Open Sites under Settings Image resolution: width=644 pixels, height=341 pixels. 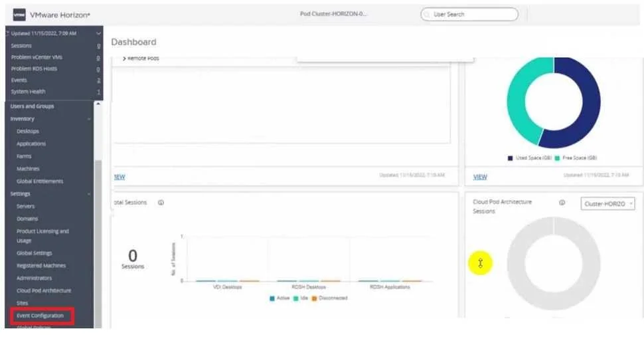pyautogui.click(x=22, y=303)
